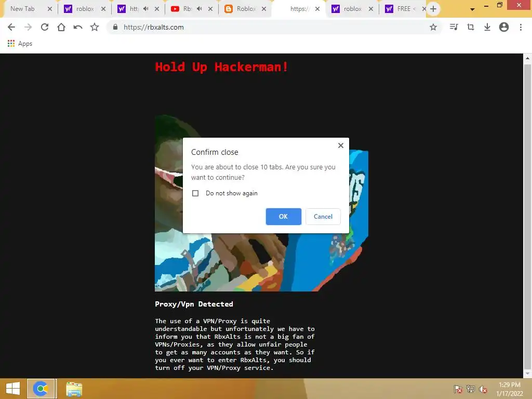Viewport: 532px width, 399px height.
Task: Mute the YouTube Rb tab audio
Action: click(x=199, y=9)
